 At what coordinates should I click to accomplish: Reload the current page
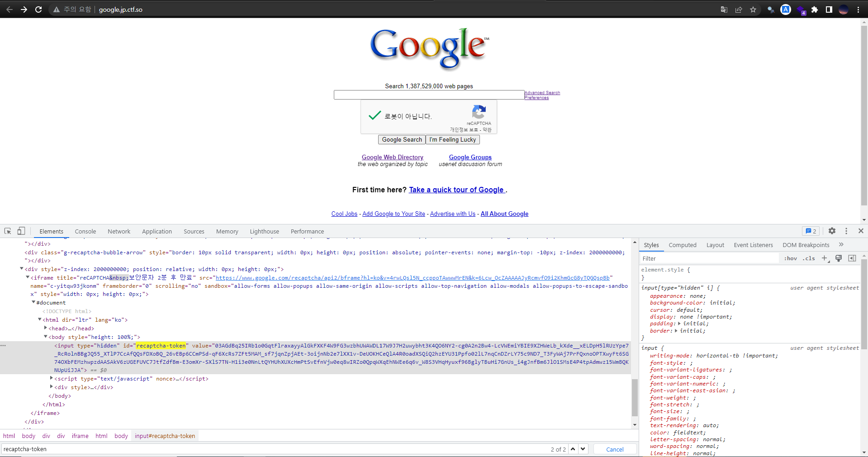pyautogui.click(x=38, y=10)
